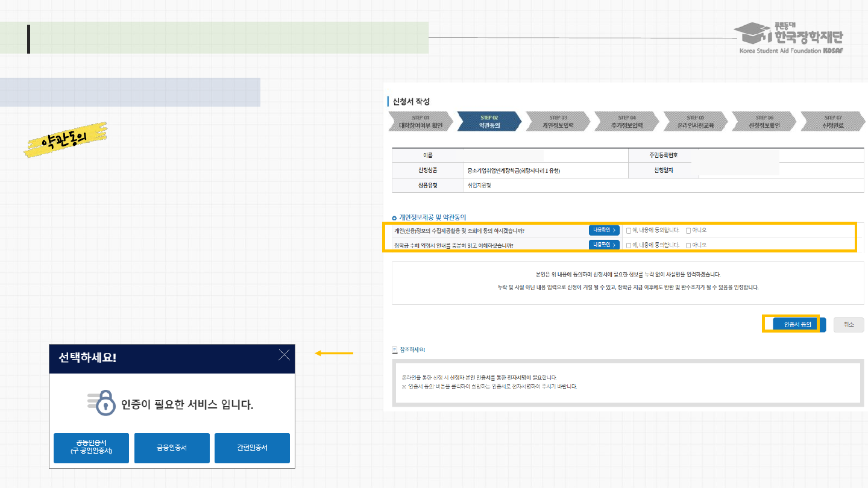This screenshot has height=488, width=868.
Task: Select the STEP 07 신청완료 step
Action: click(x=832, y=122)
